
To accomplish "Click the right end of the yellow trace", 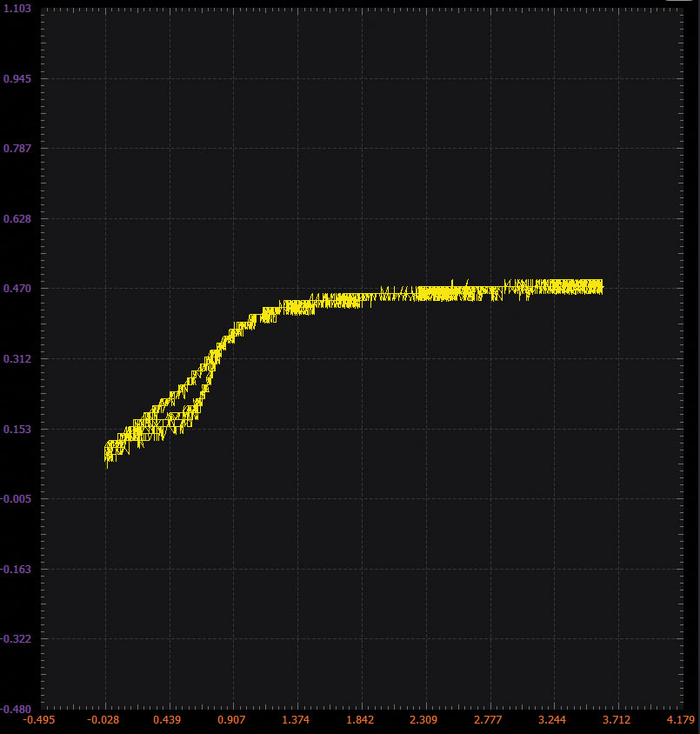I will pyautogui.click(x=601, y=286).
